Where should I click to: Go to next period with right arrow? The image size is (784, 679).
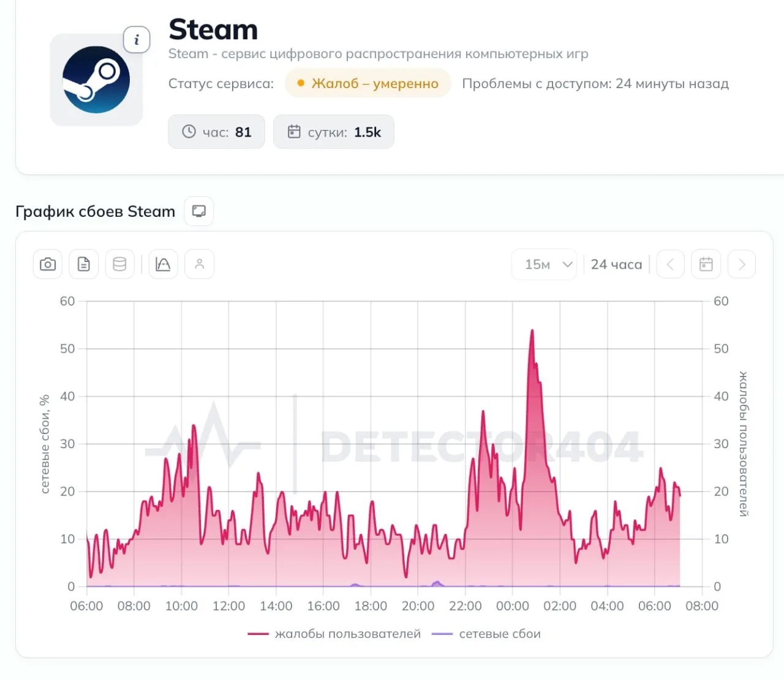click(x=742, y=264)
